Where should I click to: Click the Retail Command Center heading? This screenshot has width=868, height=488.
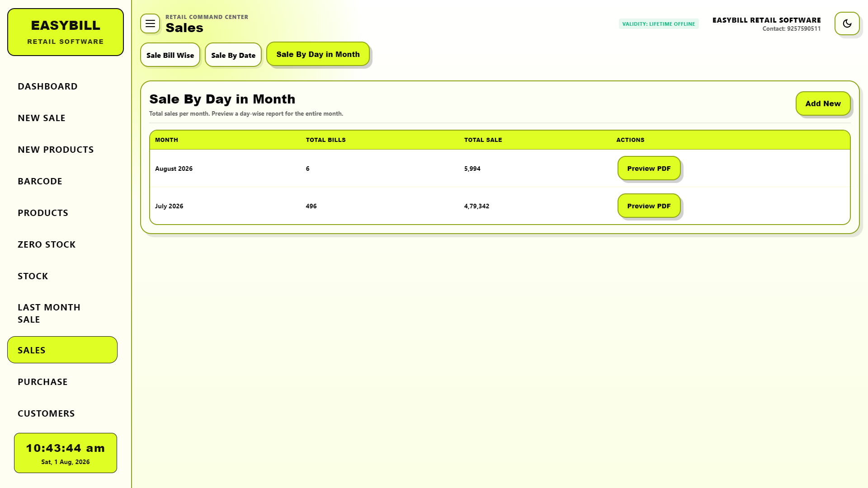pos(207,17)
